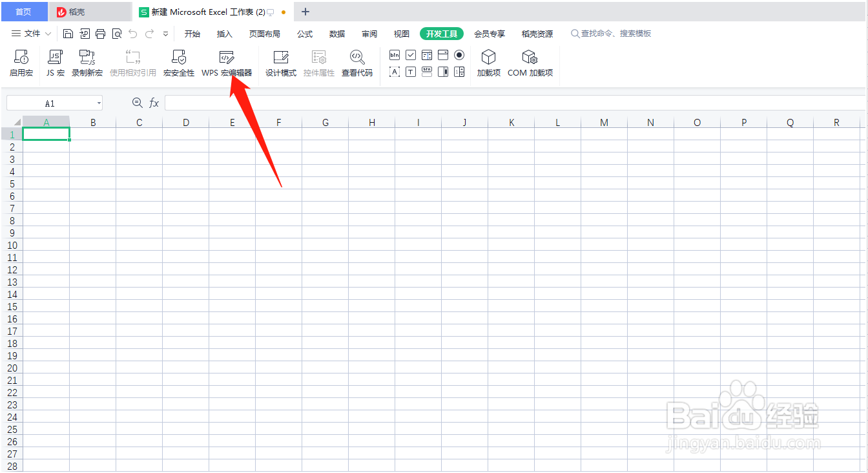Select row 1 header

pos(12,134)
